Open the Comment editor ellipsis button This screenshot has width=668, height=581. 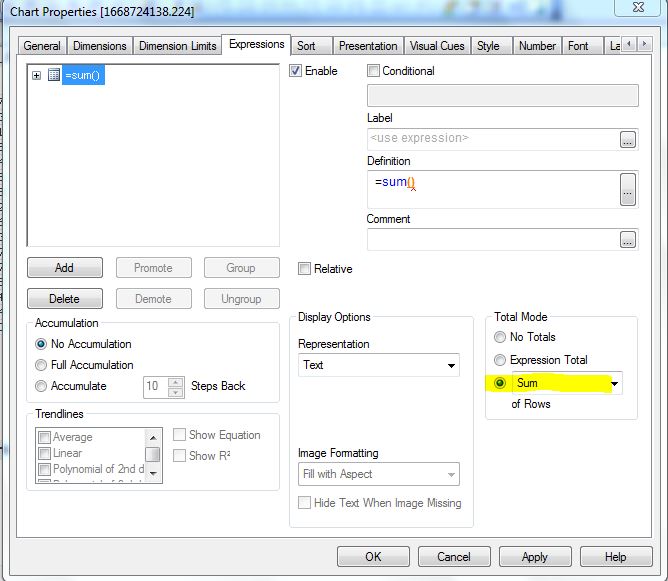628,240
